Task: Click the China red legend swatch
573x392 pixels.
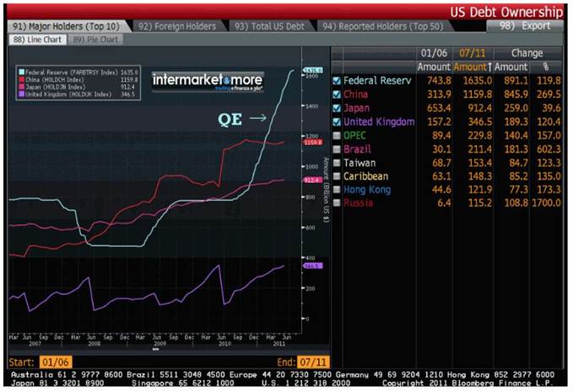Action: click(x=22, y=79)
